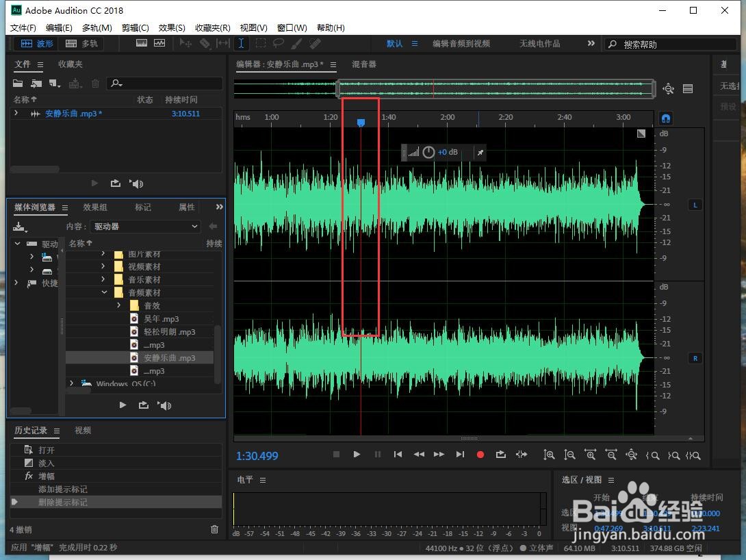The height and width of the screenshot is (560, 746).
Task: Toggle left channel L enable
Action: [x=695, y=205]
